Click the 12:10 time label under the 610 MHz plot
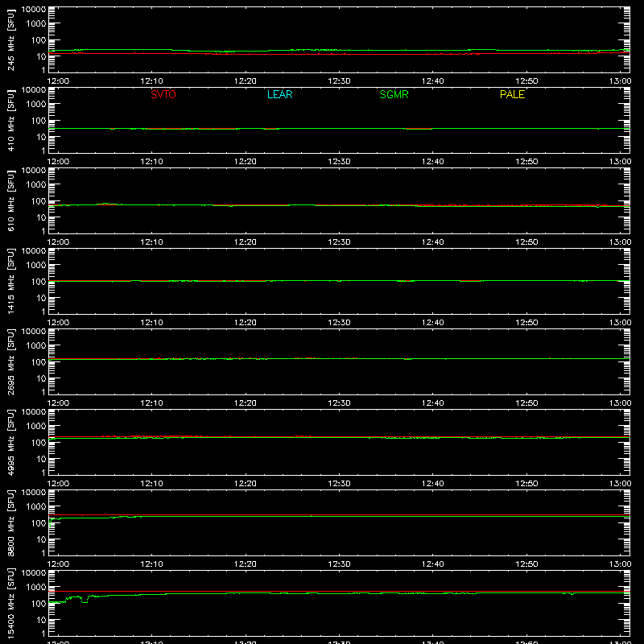The height and width of the screenshot is (644, 644). (x=151, y=242)
